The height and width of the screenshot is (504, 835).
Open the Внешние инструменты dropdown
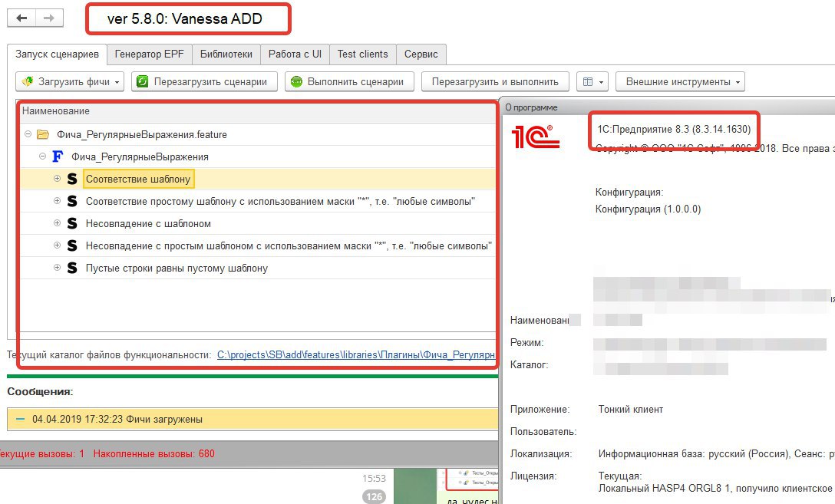pos(680,82)
